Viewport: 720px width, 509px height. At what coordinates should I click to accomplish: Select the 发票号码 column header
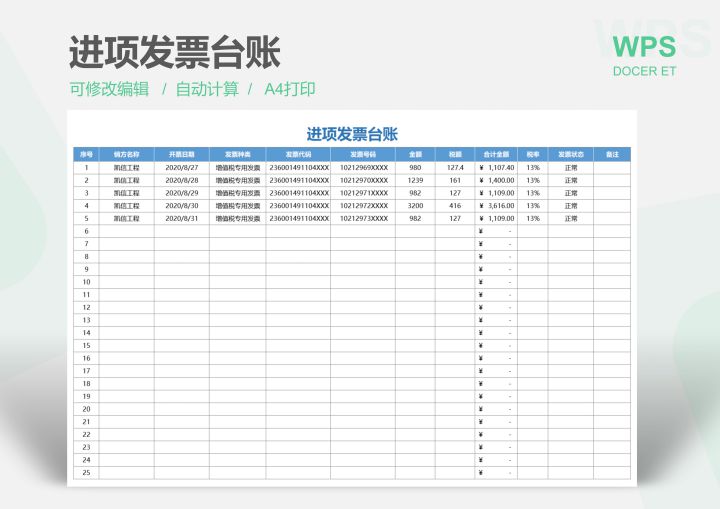[x=363, y=155]
